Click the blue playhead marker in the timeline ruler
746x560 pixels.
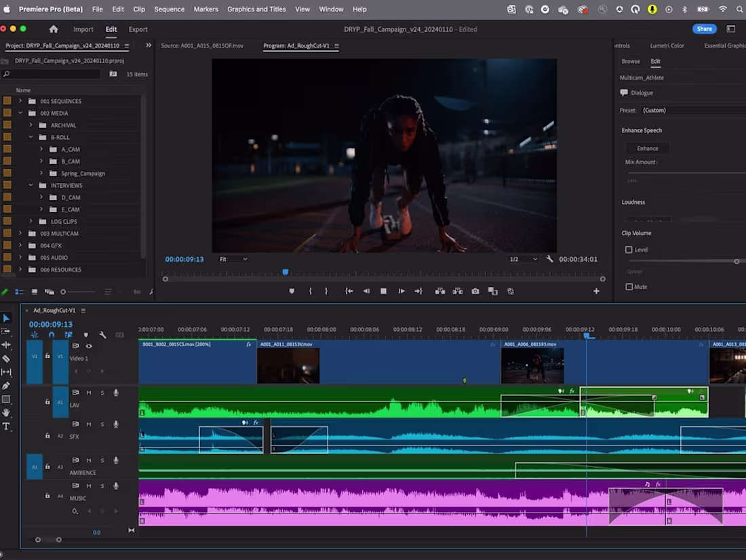point(586,335)
